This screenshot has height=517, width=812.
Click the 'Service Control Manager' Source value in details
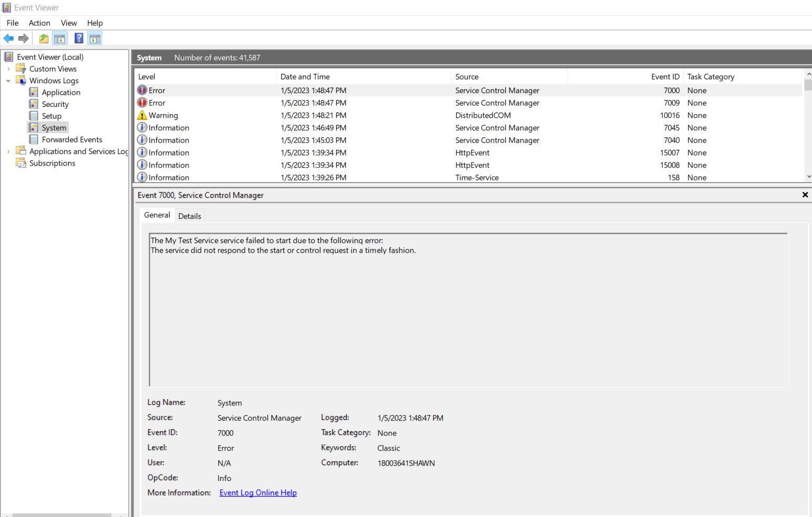(259, 418)
